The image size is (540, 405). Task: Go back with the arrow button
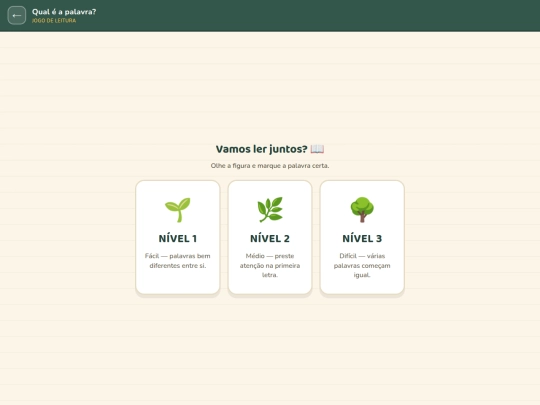pos(17,15)
